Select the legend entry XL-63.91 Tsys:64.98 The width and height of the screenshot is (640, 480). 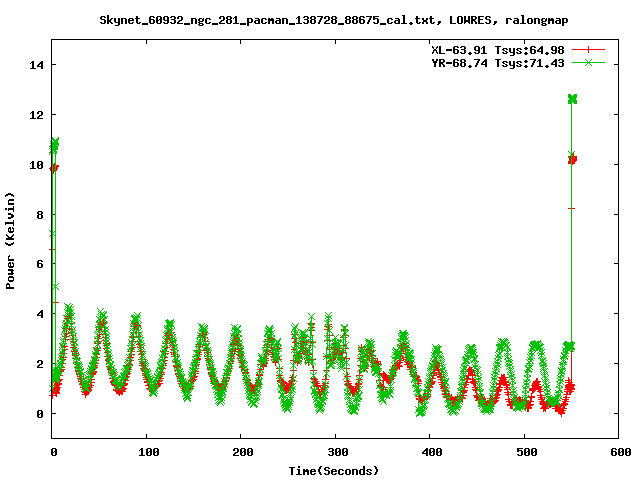click(x=498, y=50)
